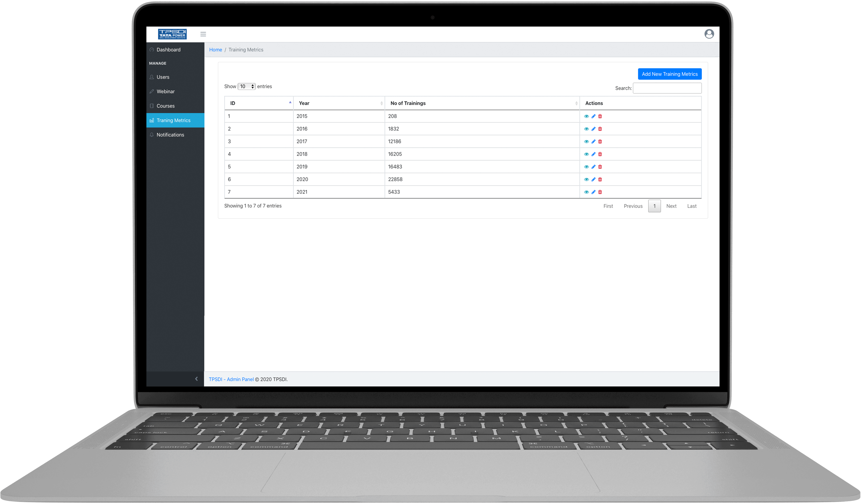Click the Training Metrics sidebar link
Viewport: 861px width, 504px height.
pyautogui.click(x=173, y=120)
